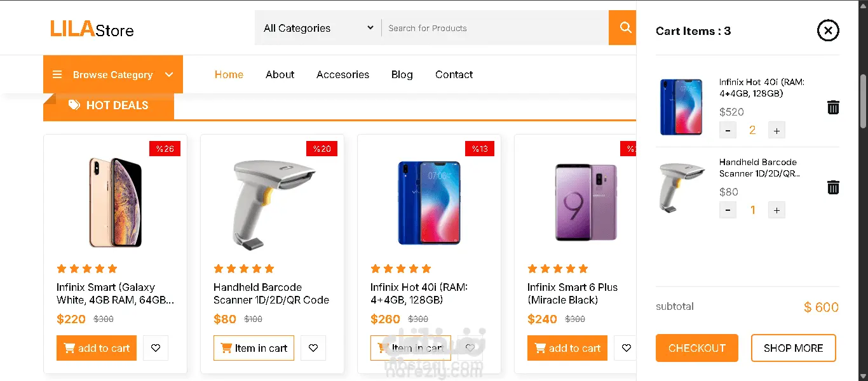This screenshot has height=381, width=868.
Task: Click the Search for Products field
Action: pos(492,28)
